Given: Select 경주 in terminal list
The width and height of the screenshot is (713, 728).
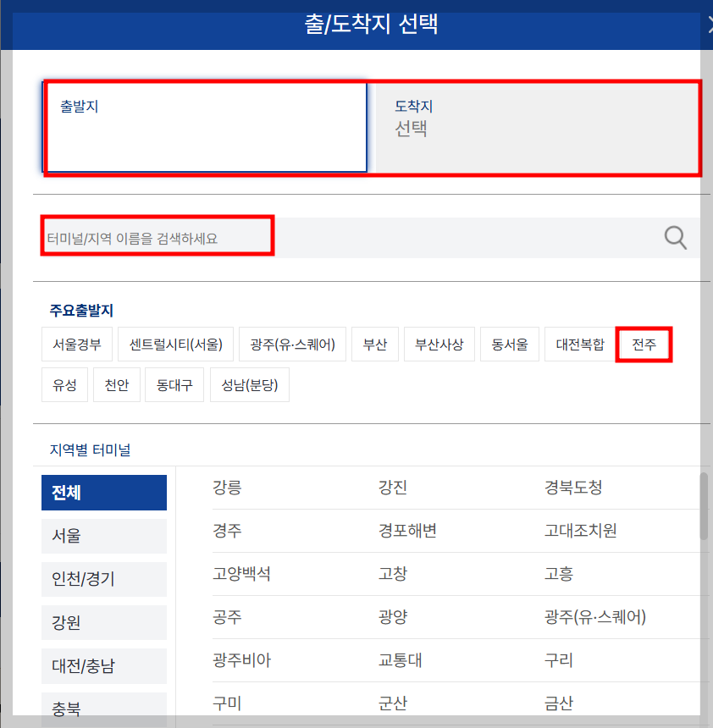Looking at the screenshot, I should [227, 530].
